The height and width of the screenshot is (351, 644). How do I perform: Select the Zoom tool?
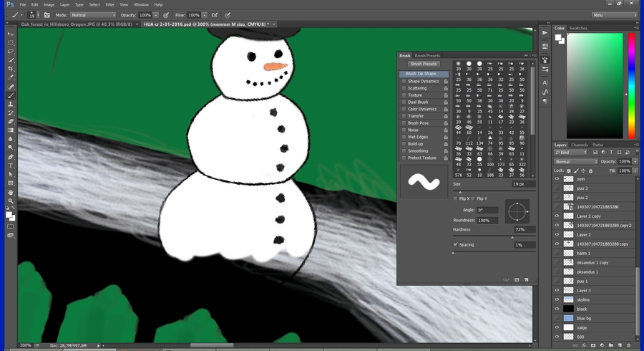pos(11,201)
